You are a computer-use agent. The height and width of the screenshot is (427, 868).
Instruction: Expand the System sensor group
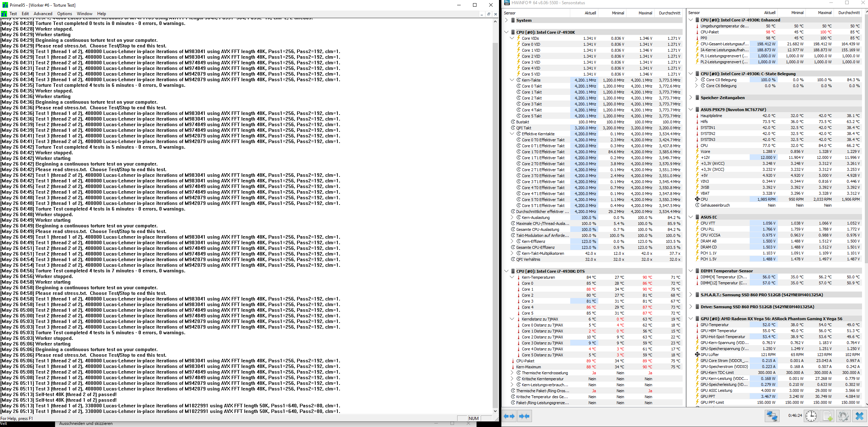[x=506, y=20]
